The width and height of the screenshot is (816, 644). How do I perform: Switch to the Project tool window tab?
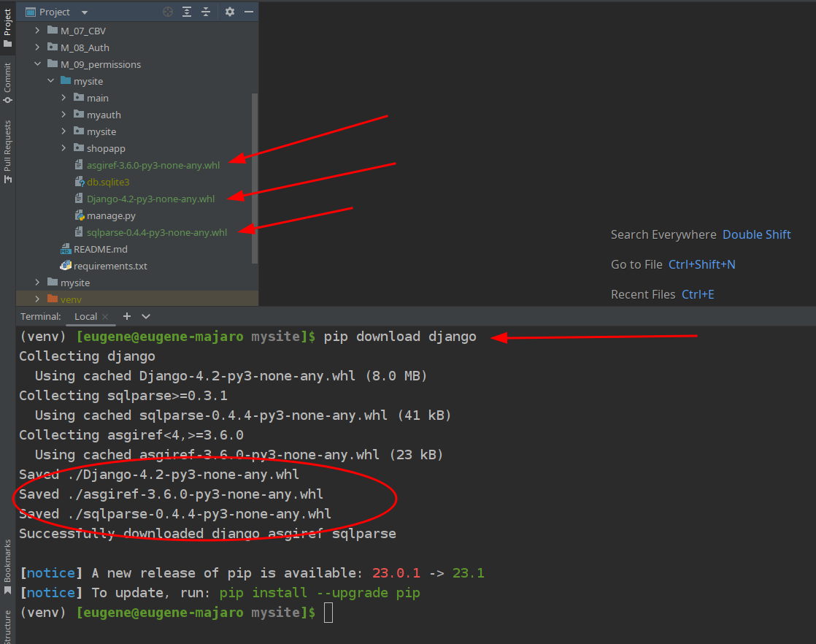click(x=7, y=27)
